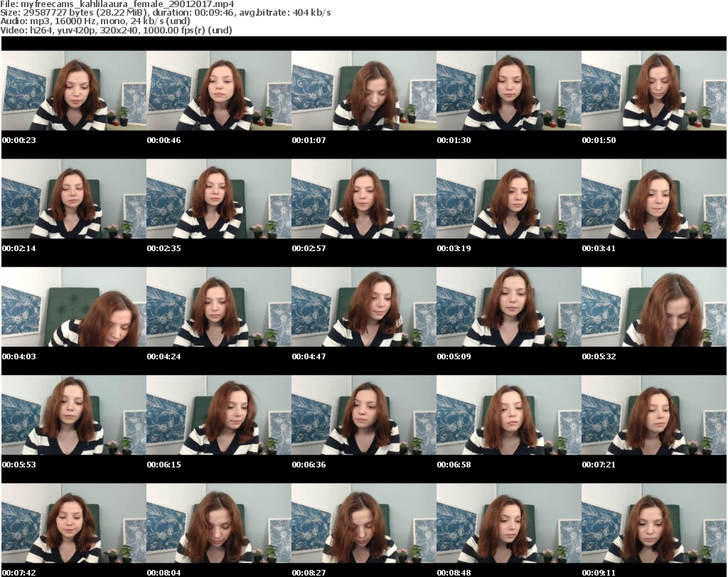Viewport: 728px width, 577px height.
Task: Pick the thumbnail at 00:06:58
Action: pyautogui.click(x=508, y=415)
